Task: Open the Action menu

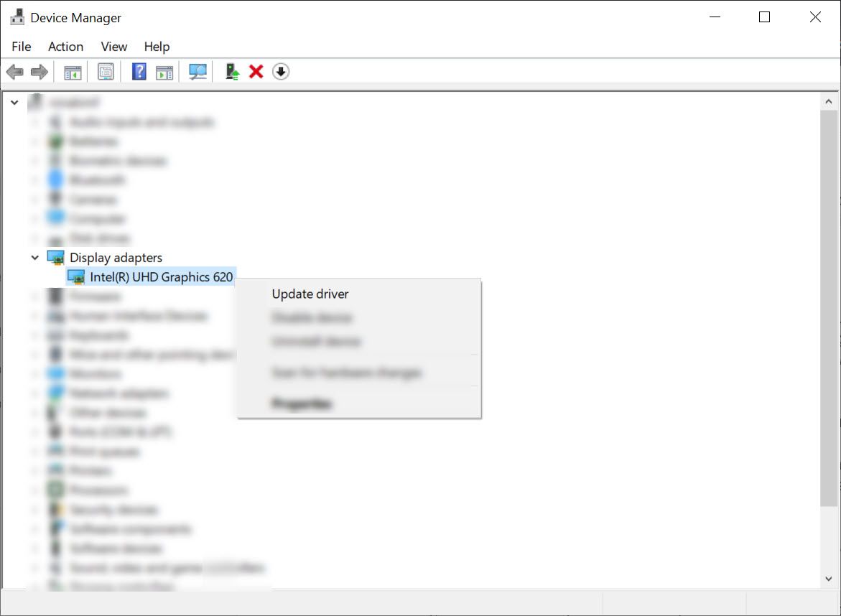Action: (x=65, y=47)
